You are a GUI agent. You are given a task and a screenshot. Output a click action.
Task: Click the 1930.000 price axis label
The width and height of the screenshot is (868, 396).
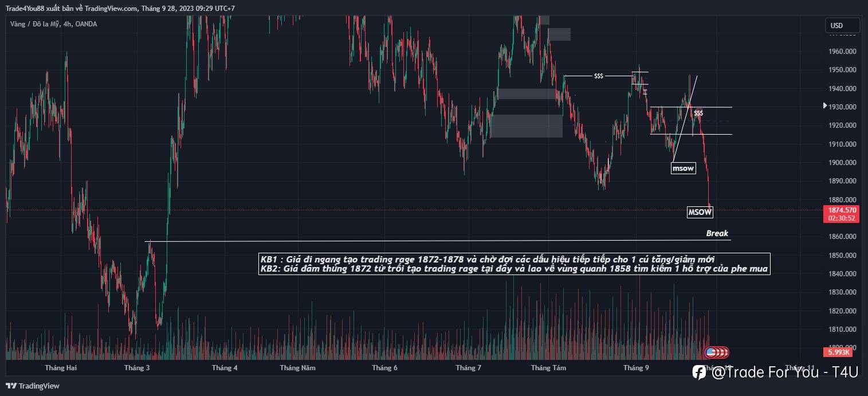(x=842, y=107)
